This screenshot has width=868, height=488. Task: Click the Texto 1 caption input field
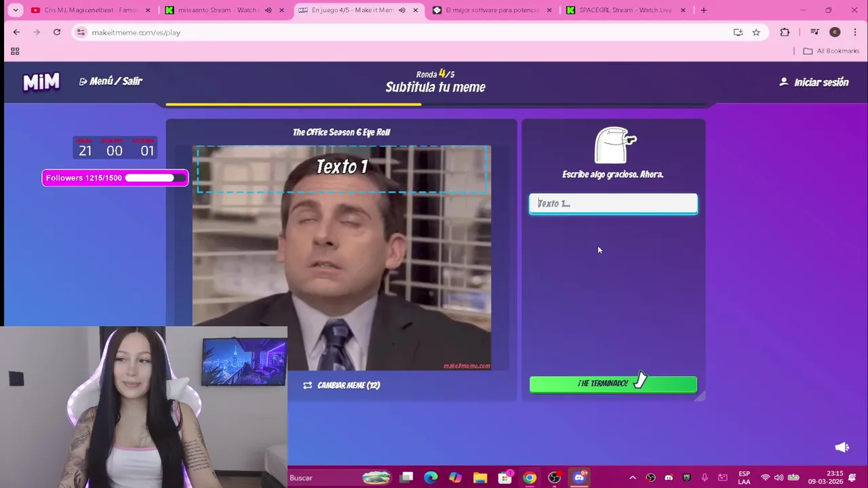pos(613,203)
